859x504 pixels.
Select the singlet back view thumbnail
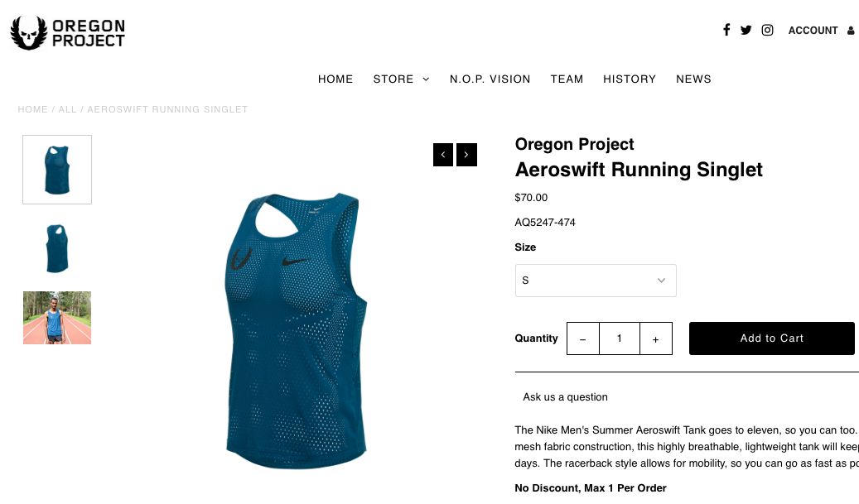tap(57, 248)
